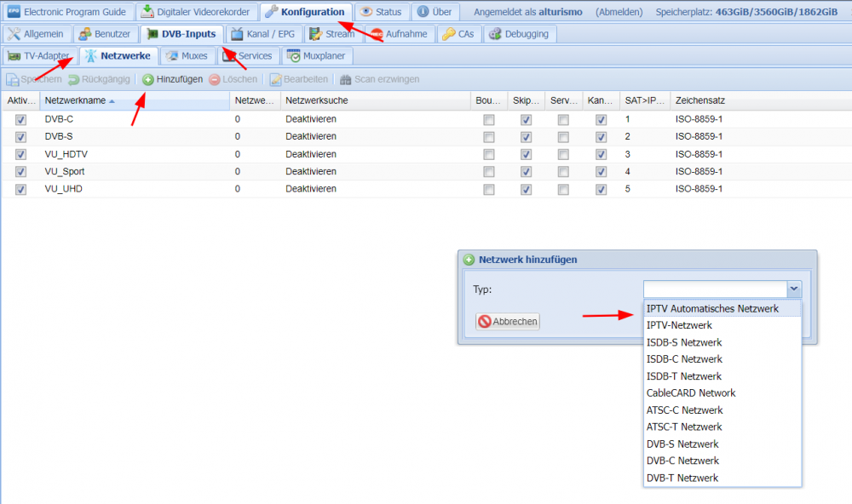Pick ATSC-T Netzwerk from dropdown
This screenshot has width=852, height=504.
(x=722, y=427)
